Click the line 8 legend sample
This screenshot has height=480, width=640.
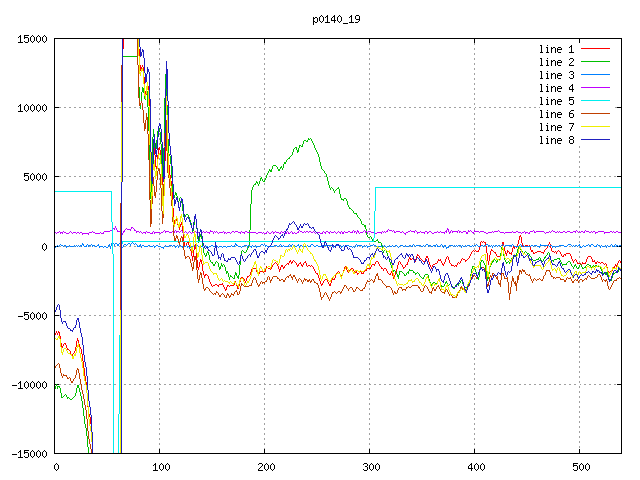(x=595, y=140)
